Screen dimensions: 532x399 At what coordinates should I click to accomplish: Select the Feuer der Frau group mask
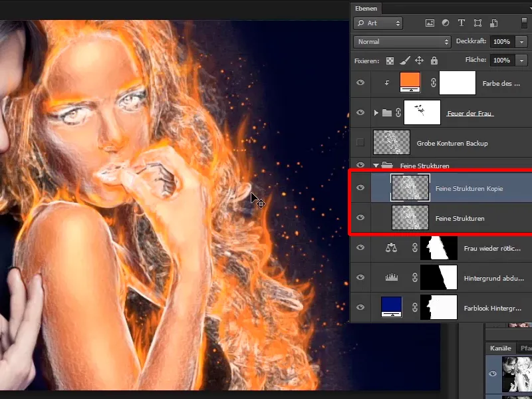point(422,112)
